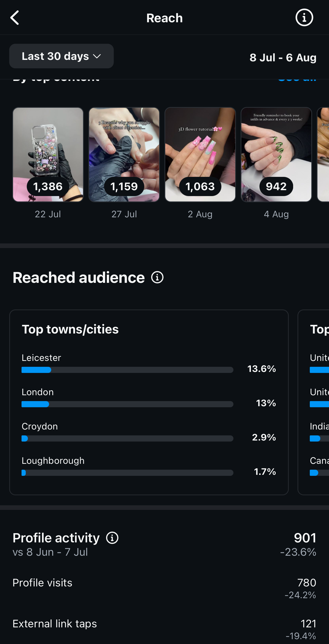
Task: Open the Reach info icon in header
Action: 304,18
